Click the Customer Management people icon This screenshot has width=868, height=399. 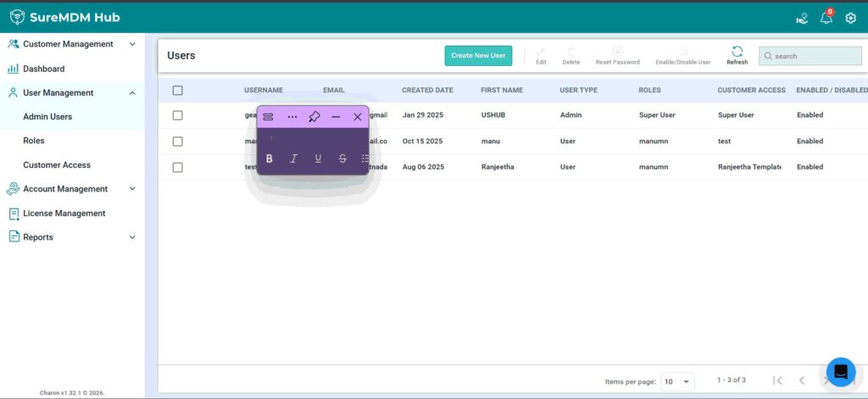pos(14,44)
